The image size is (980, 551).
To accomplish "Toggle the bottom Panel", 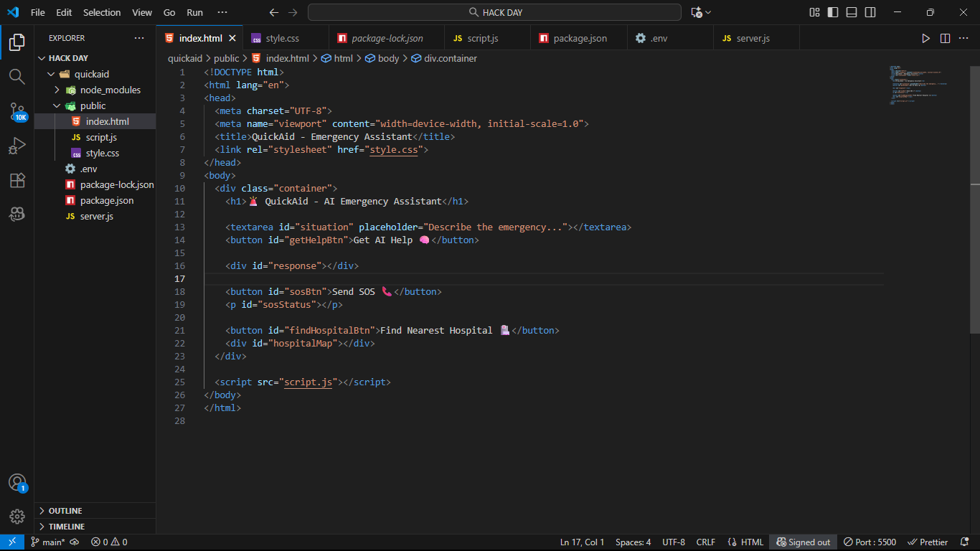I will pyautogui.click(x=852, y=12).
